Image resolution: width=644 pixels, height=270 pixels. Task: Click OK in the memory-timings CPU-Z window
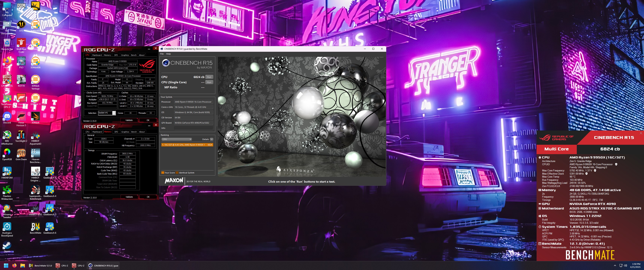tap(148, 197)
